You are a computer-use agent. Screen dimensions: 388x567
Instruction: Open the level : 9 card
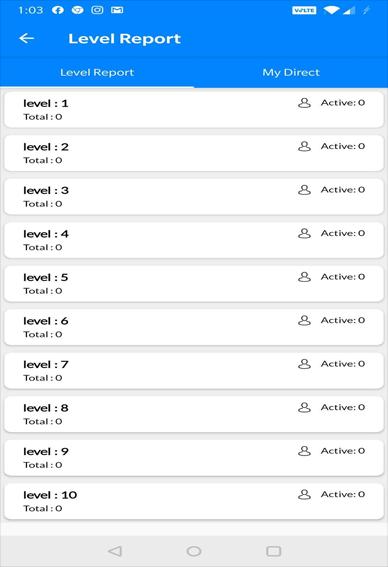(194, 457)
